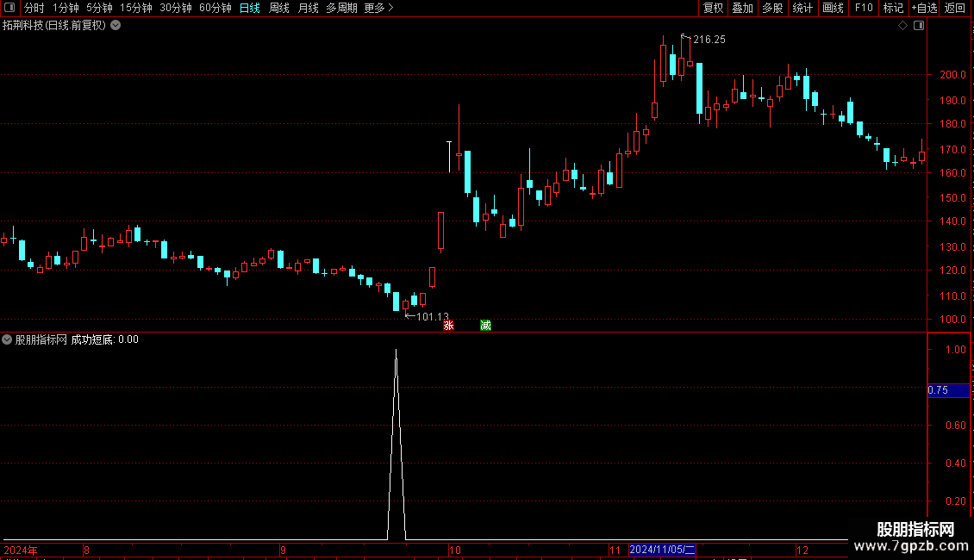Expand the 股朋指标网 indicator dropdown arrow
The height and width of the screenshot is (560, 974).
(7, 339)
